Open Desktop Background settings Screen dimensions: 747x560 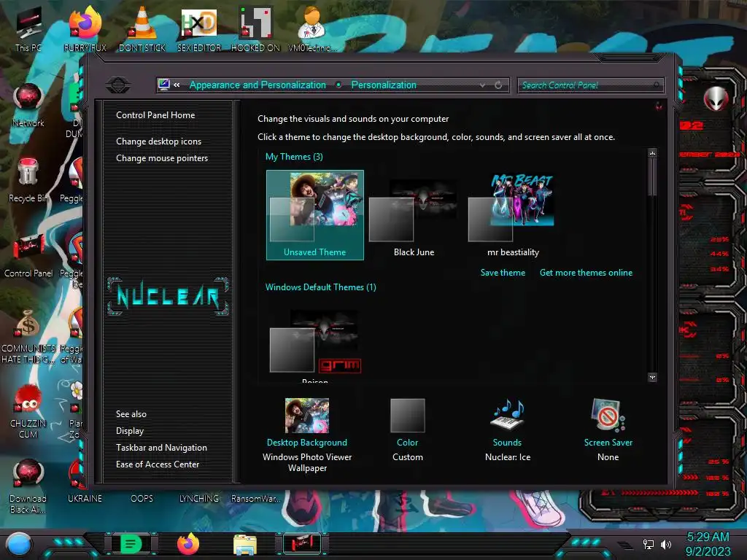click(307, 415)
